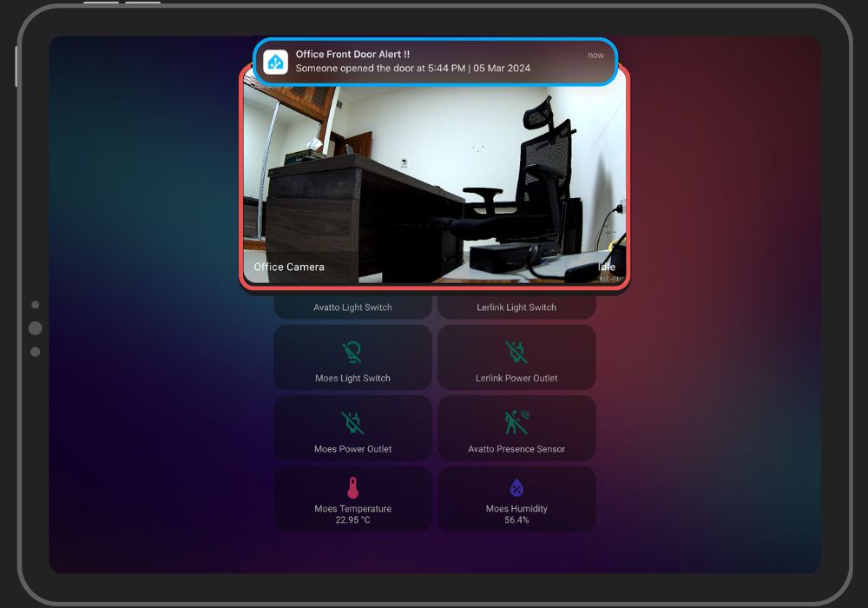The image size is (868, 608).
Task: Switch on the Moes Light Switch label
Action: [352, 379]
